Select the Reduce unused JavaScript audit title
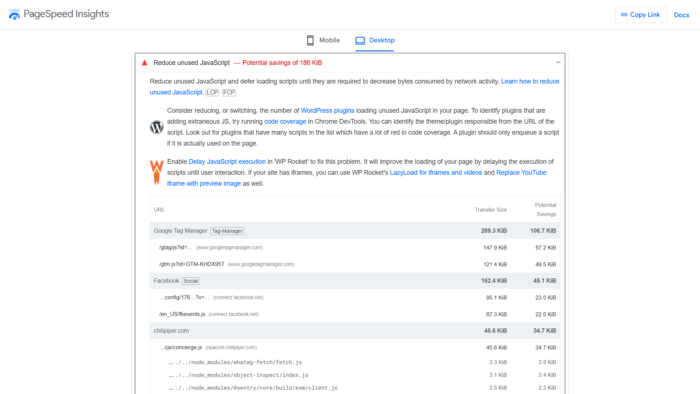The width and height of the screenshot is (700, 394). 192,63
